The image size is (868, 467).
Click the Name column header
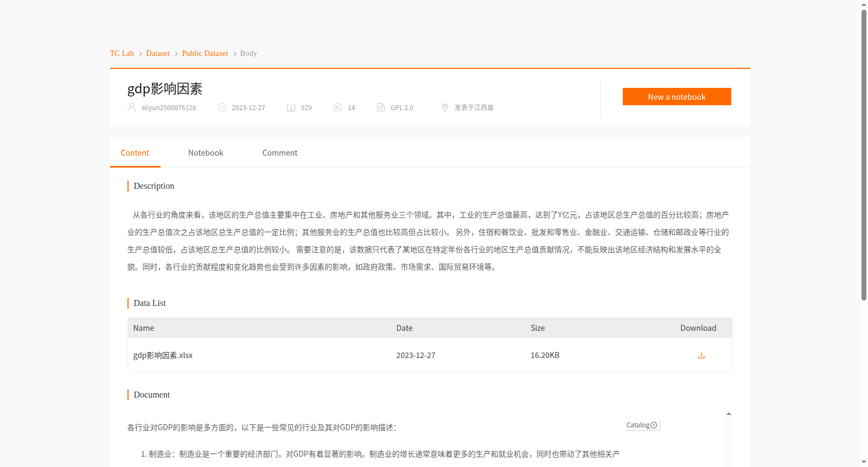point(144,328)
